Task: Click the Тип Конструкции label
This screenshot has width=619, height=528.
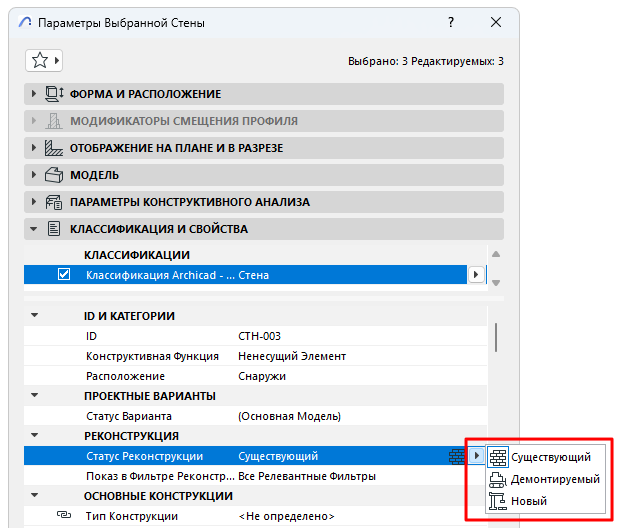Action: [x=132, y=516]
